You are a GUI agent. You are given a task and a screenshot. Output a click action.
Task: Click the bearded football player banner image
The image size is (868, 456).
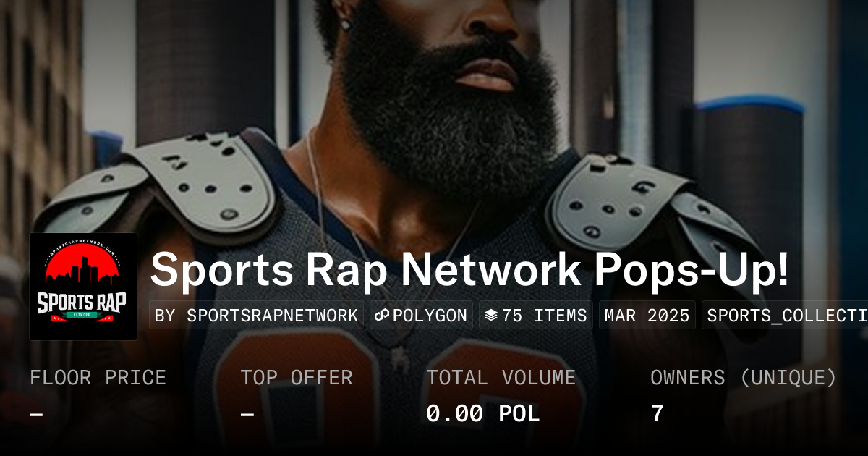(434, 116)
